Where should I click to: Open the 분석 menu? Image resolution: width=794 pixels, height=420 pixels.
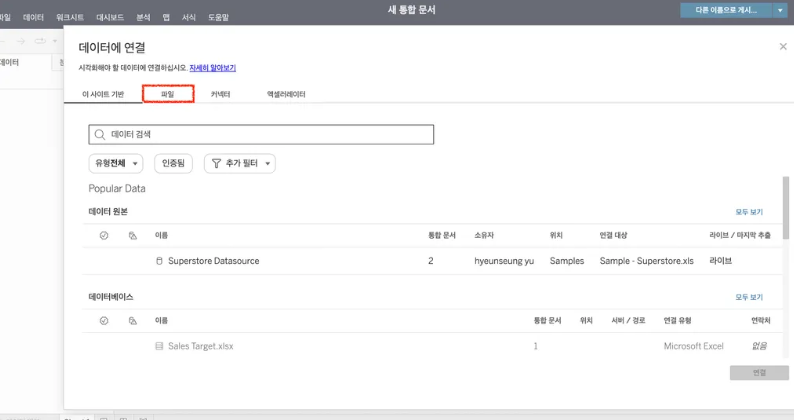(x=143, y=17)
